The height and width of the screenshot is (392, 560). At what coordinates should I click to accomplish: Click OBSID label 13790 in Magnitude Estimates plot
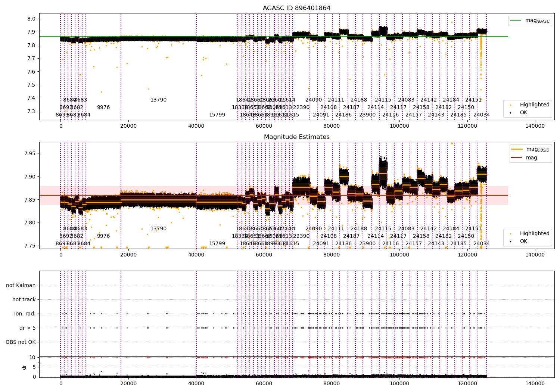pos(158,229)
